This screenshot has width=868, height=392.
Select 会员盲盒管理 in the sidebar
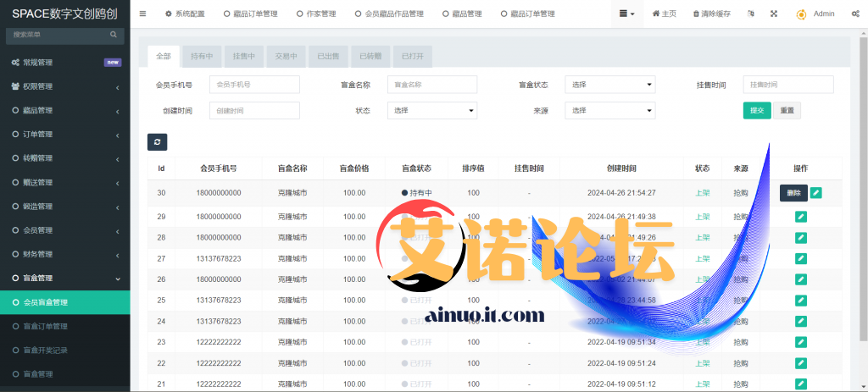coord(64,302)
